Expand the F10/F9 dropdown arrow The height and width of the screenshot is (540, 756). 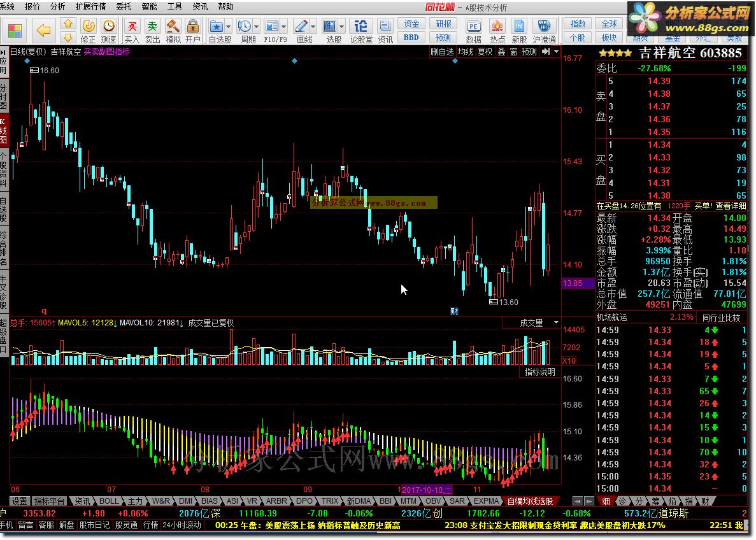click(x=284, y=26)
